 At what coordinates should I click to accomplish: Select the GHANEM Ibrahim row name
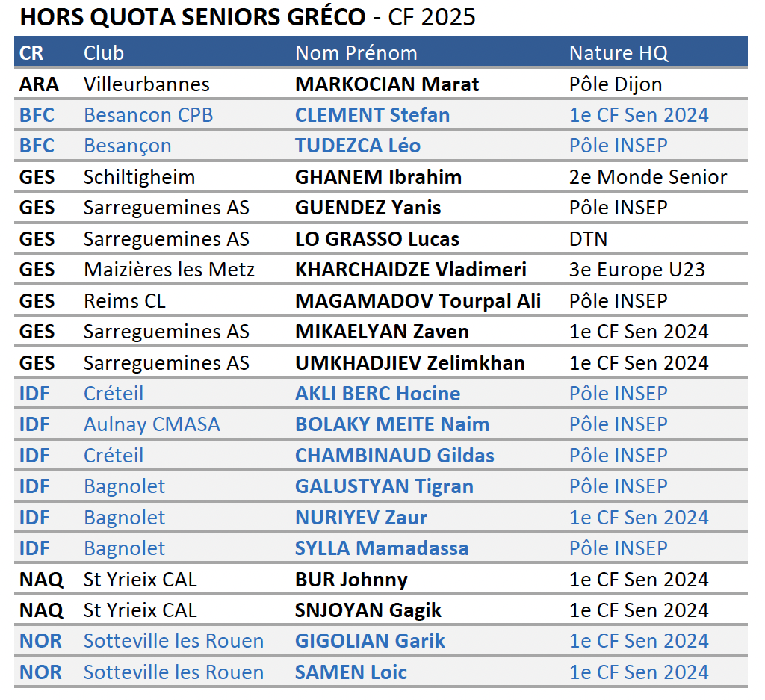pyautogui.click(x=378, y=177)
